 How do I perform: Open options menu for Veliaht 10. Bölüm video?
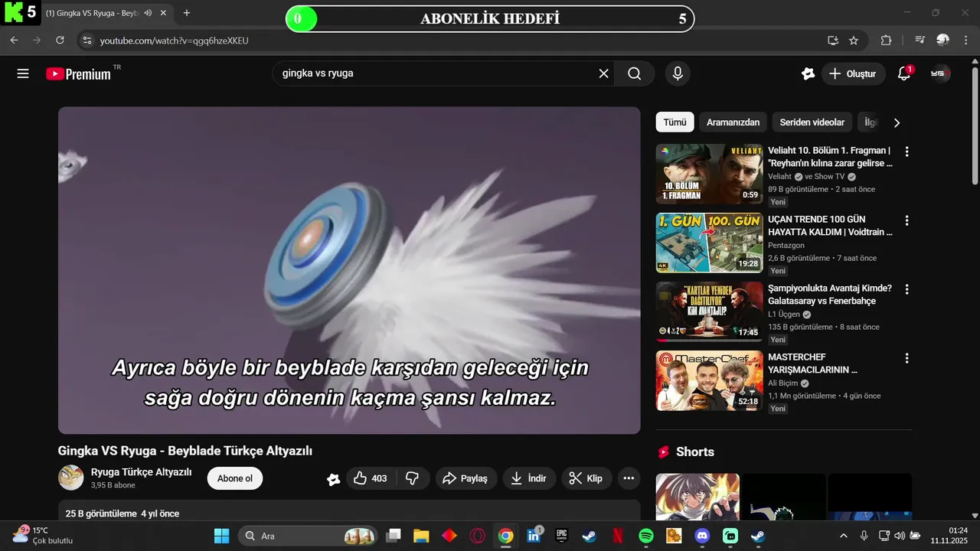click(906, 152)
